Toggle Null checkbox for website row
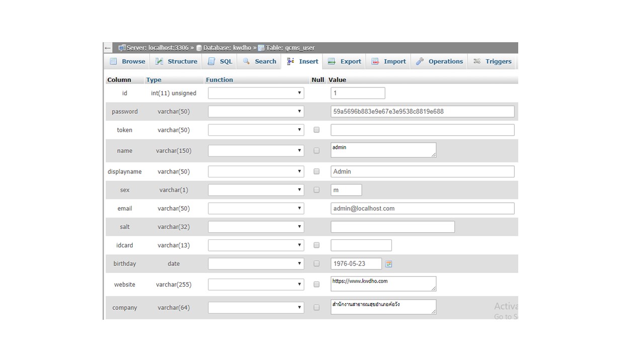 (316, 284)
